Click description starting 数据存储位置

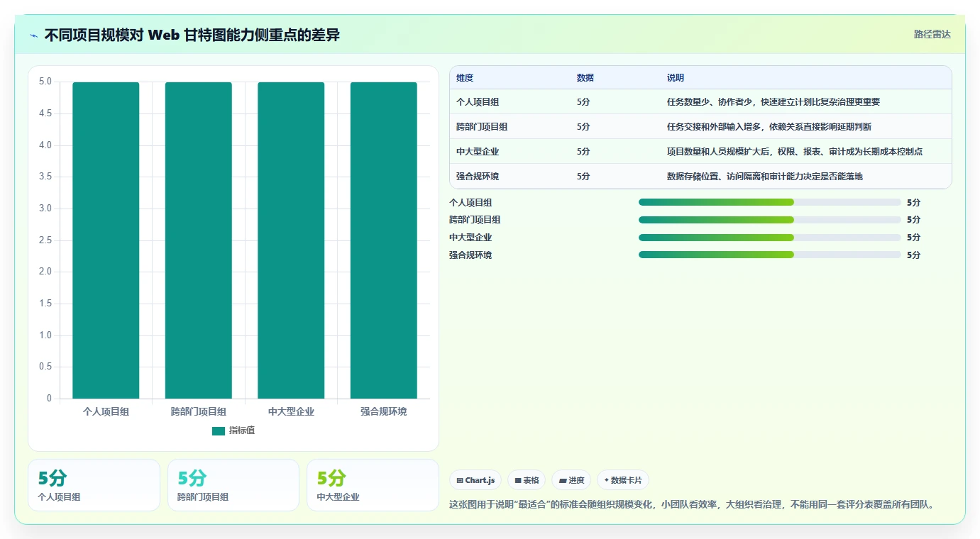pos(765,177)
